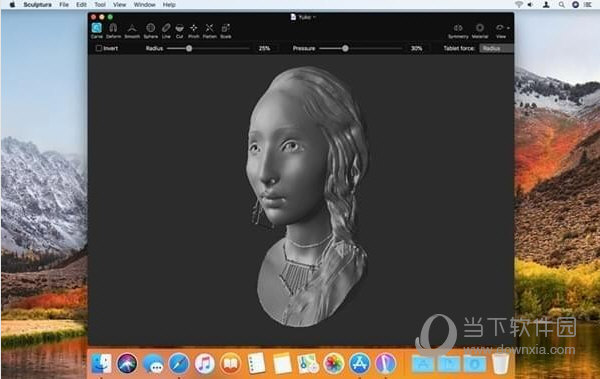
Task: Open Reminders from the Dock
Action: [x=256, y=363]
